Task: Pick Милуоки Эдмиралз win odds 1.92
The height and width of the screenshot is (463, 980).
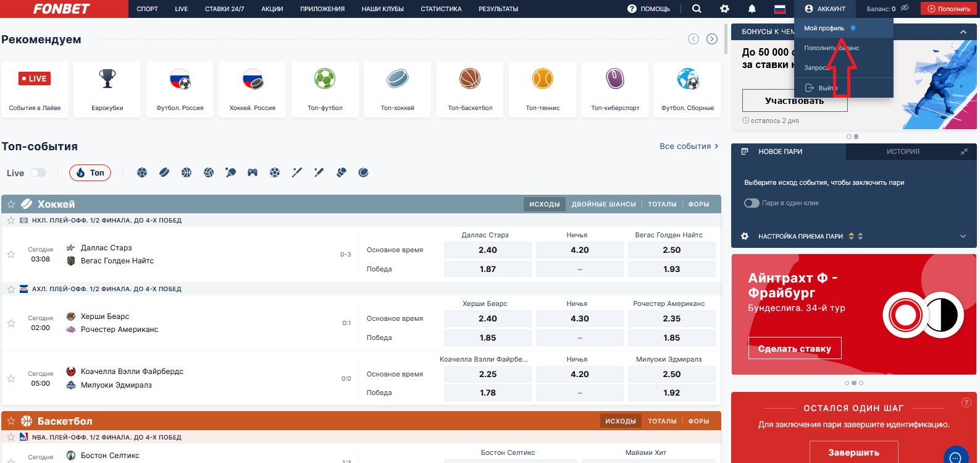Action: 672,393
